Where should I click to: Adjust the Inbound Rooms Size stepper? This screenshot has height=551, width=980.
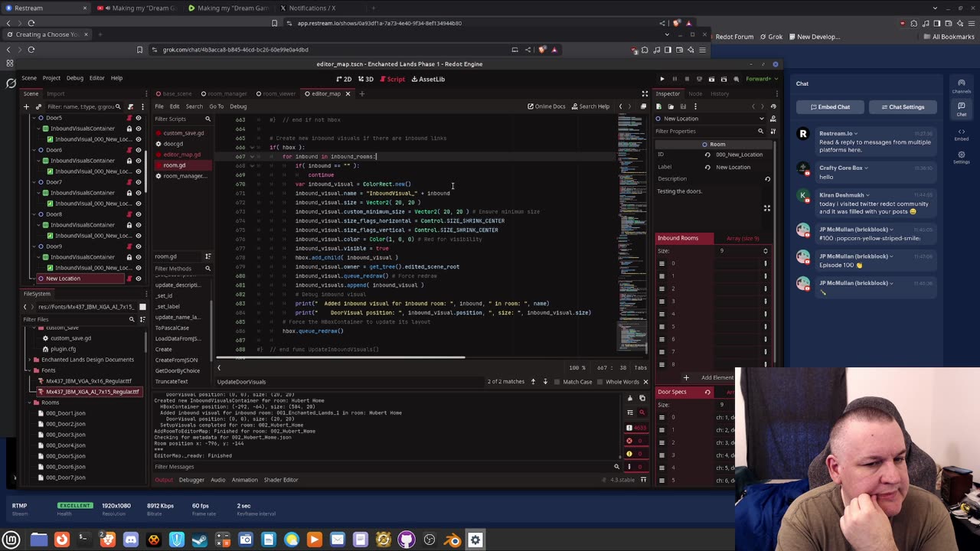pyautogui.click(x=765, y=251)
